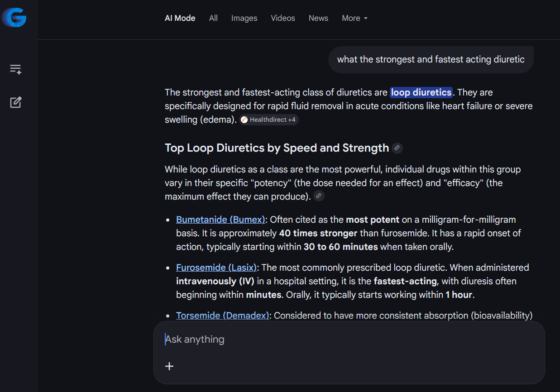Open the Images tab
560x392 pixels.
tap(244, 18)
